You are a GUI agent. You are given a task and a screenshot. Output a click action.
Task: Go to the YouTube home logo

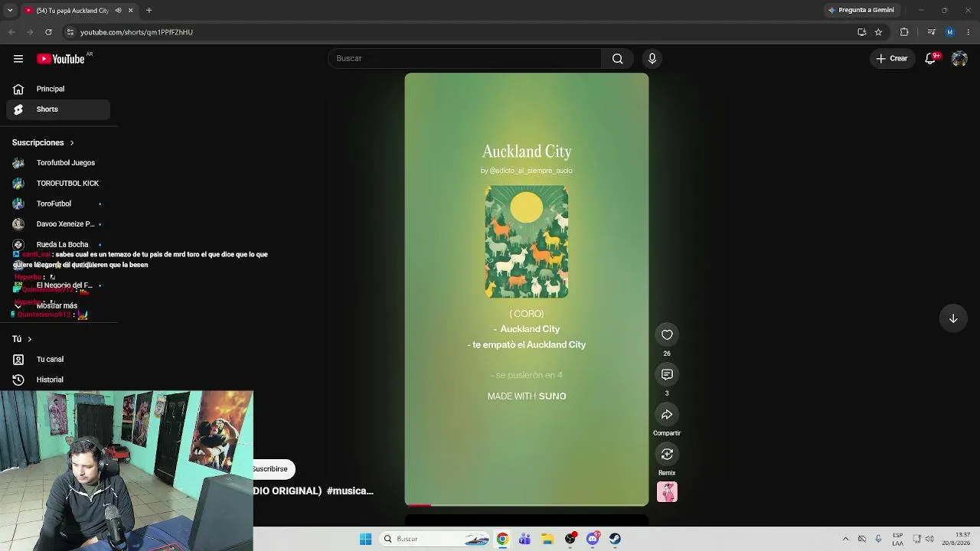pos(60,59)
